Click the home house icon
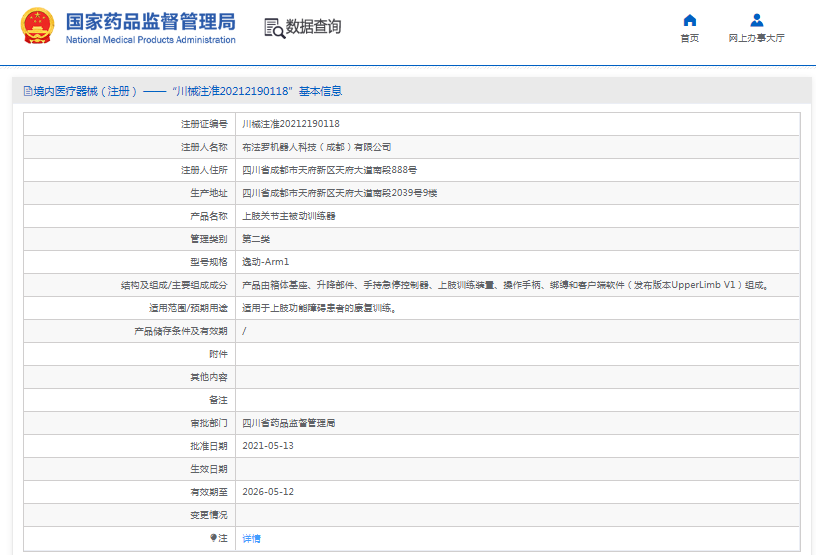Image resolution: width=816 pixels, height=555 pixels. 689,20
